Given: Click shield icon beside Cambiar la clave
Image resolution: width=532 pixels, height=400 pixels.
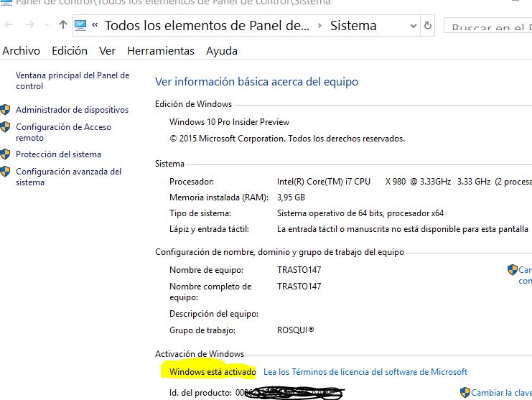Looking at the screenshot, I should [x=465, y=393].
